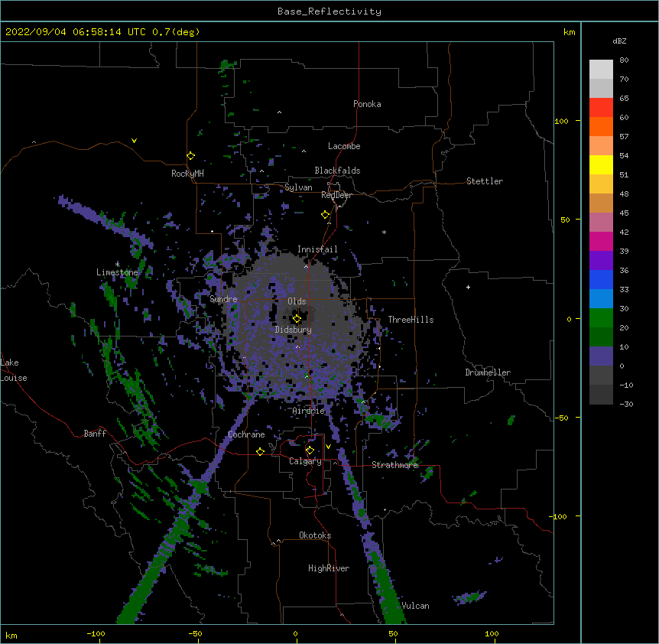This screenshot has width=659, height=644.
Task: Click the Olds town label
Action: coord(297,301)
